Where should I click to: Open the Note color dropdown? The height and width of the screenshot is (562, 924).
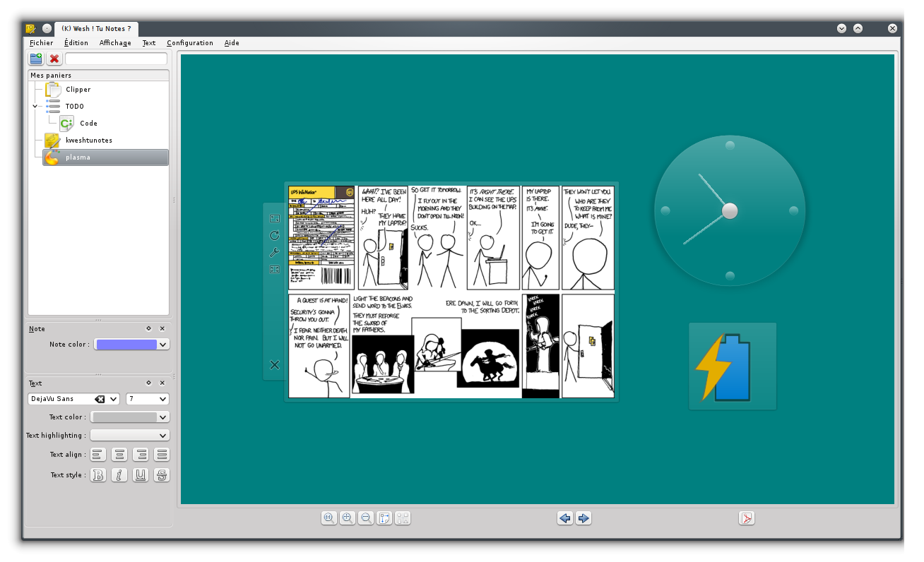pyautogui.click(x=131, y=345)
